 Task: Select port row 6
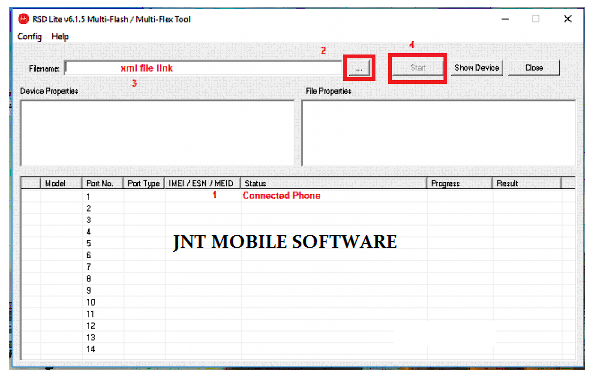pyautogui.click(x=298, y=255)
